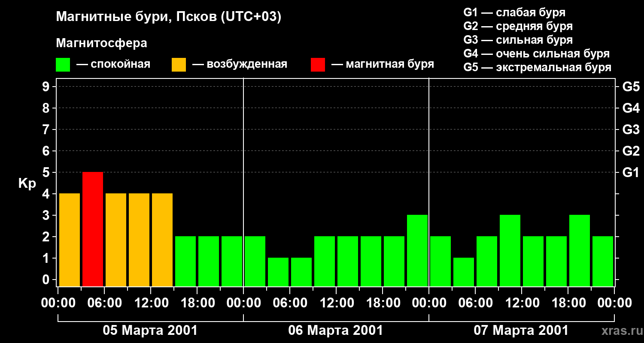This screenshot has width=644, height=343.
Task: Click the 'G2' label on the right axis
Action: tap(631, 151)
